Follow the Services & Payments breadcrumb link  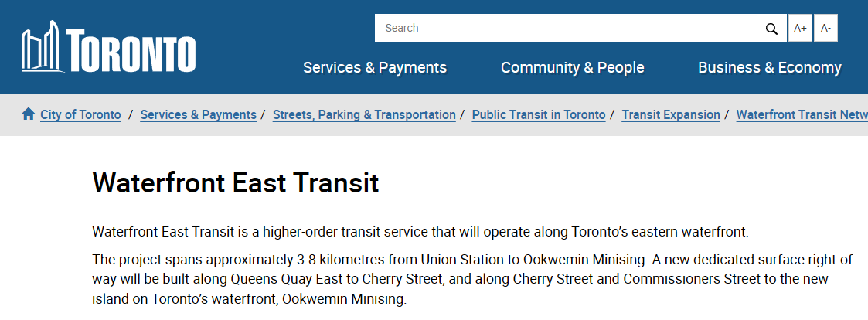(198, 115)
